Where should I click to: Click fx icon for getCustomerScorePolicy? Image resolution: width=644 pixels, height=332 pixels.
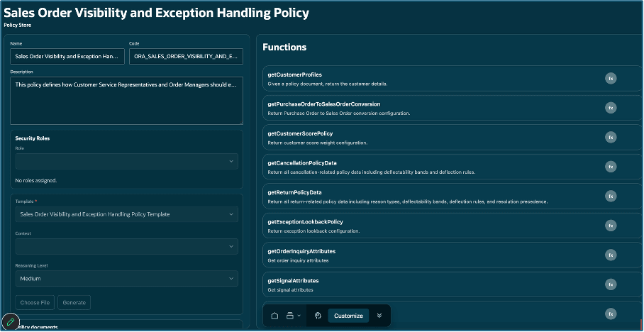point(611,137)
